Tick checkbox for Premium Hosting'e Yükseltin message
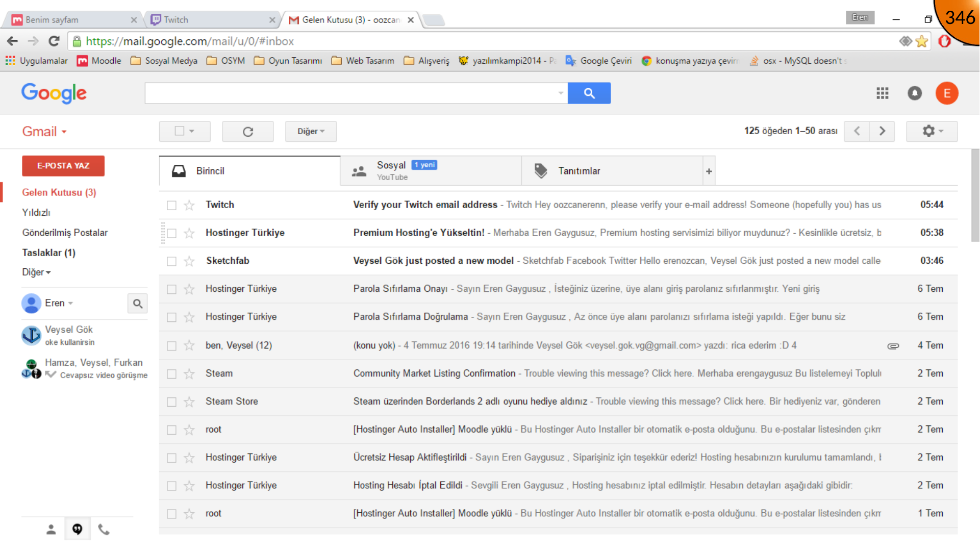Screen dimensions: 980x551 coord(171,233)
